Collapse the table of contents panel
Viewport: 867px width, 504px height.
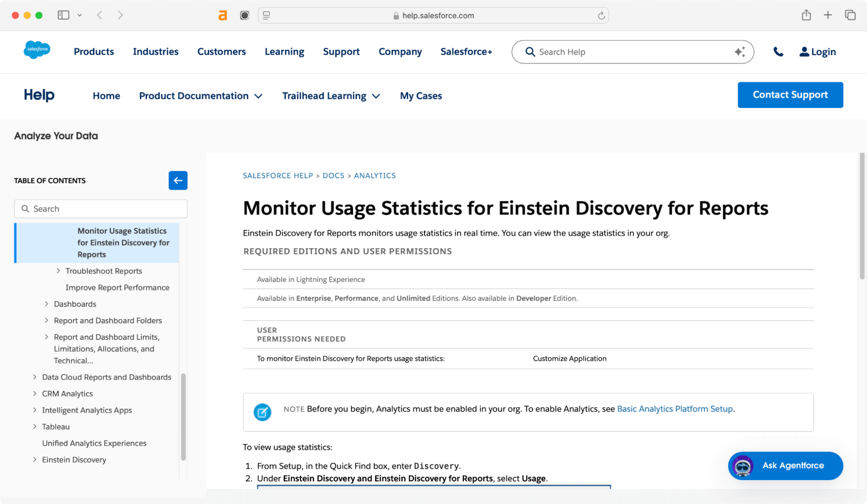(178, 180)
